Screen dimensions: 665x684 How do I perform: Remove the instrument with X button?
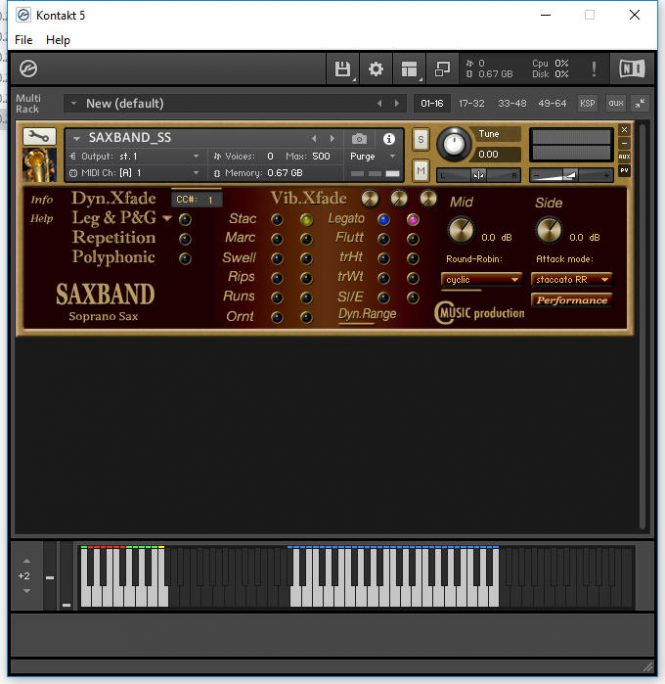tap(624, 130)
